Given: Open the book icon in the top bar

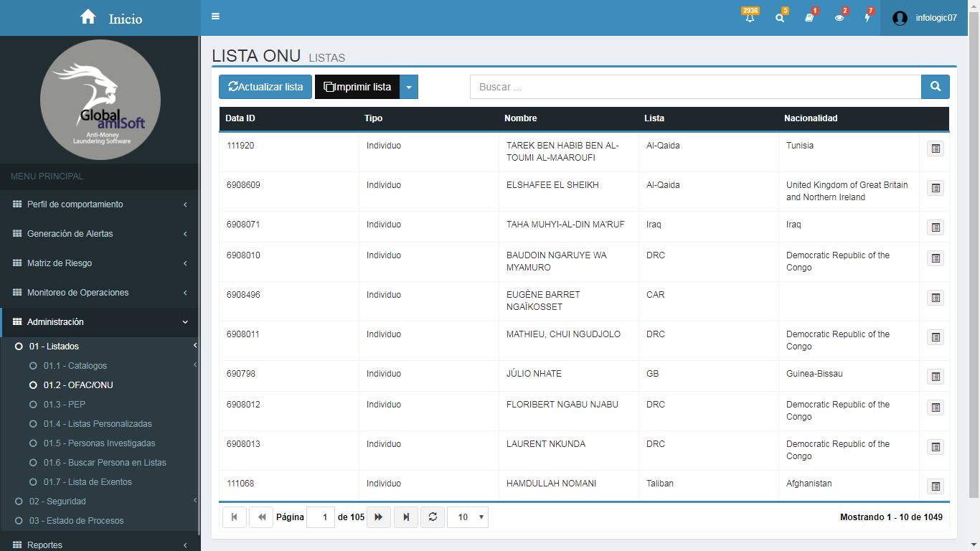Looking at the screenshot, I should 809,18.
